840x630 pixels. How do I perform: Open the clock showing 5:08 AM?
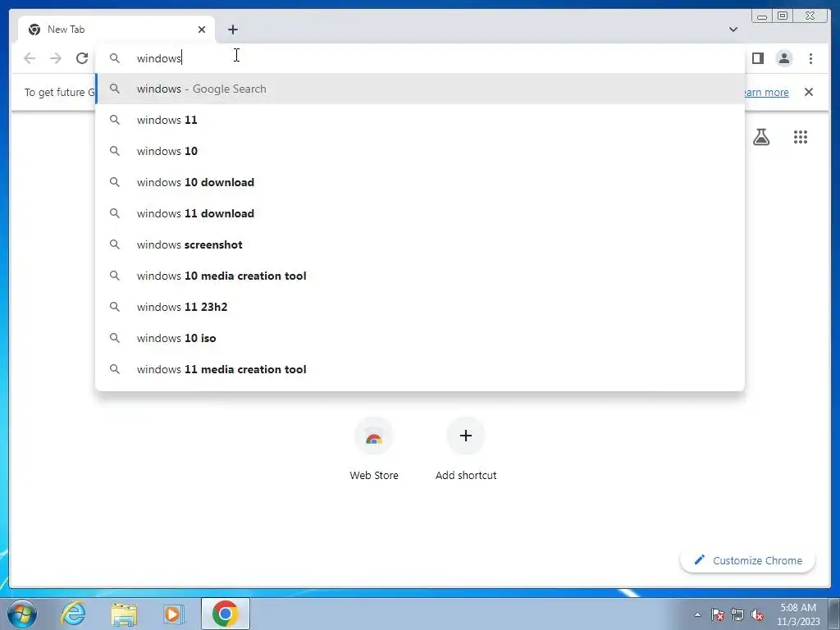(798, 614)
